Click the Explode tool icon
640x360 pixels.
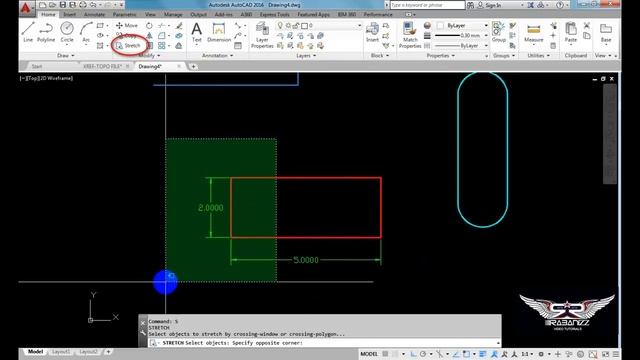tap(179, 36)
